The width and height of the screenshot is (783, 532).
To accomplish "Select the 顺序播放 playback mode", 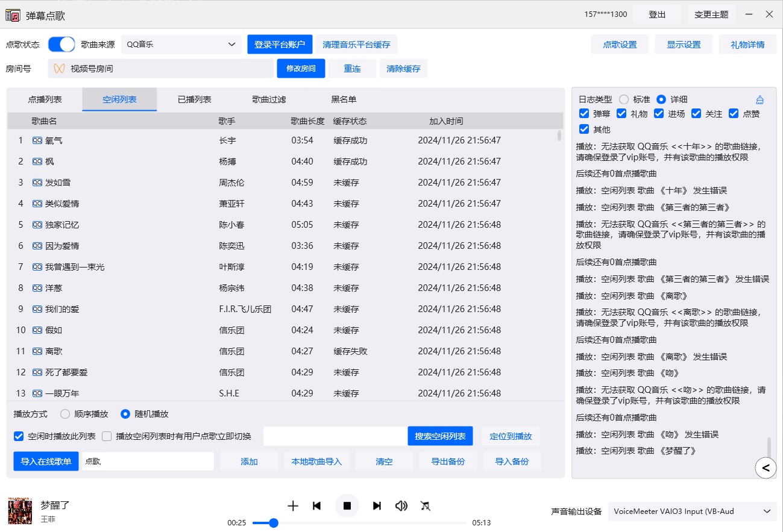I will click(x=64, y=414).
